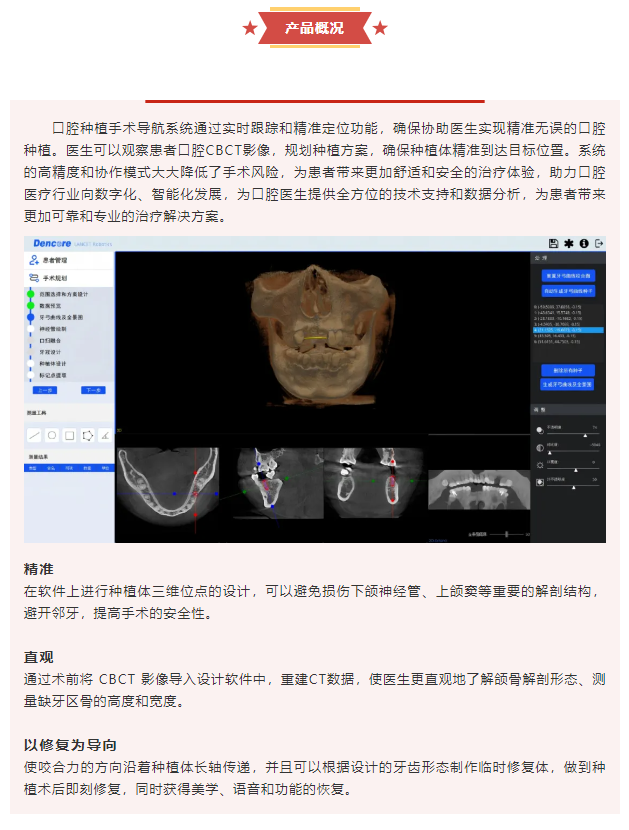Open the 种植体设计 step
Image resolution: width=629 pixels, height=830 pixels.
(x=54, y=364)
